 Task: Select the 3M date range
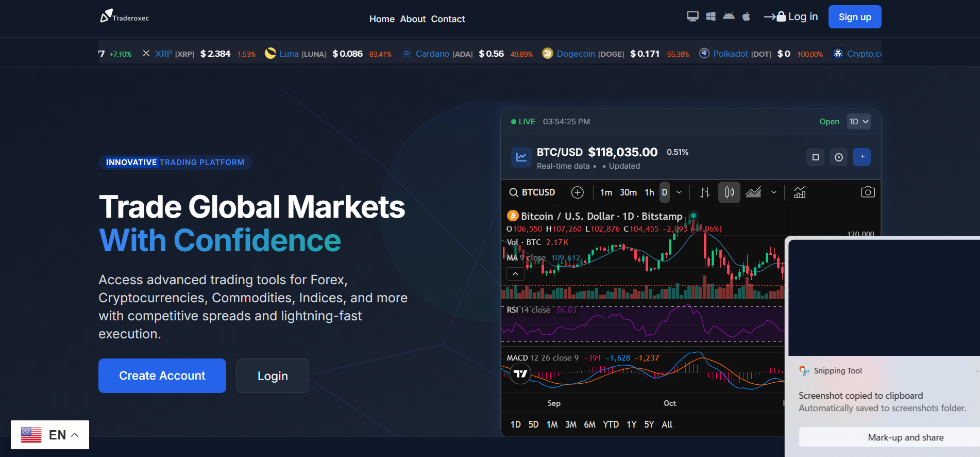[x=571, y=425]
